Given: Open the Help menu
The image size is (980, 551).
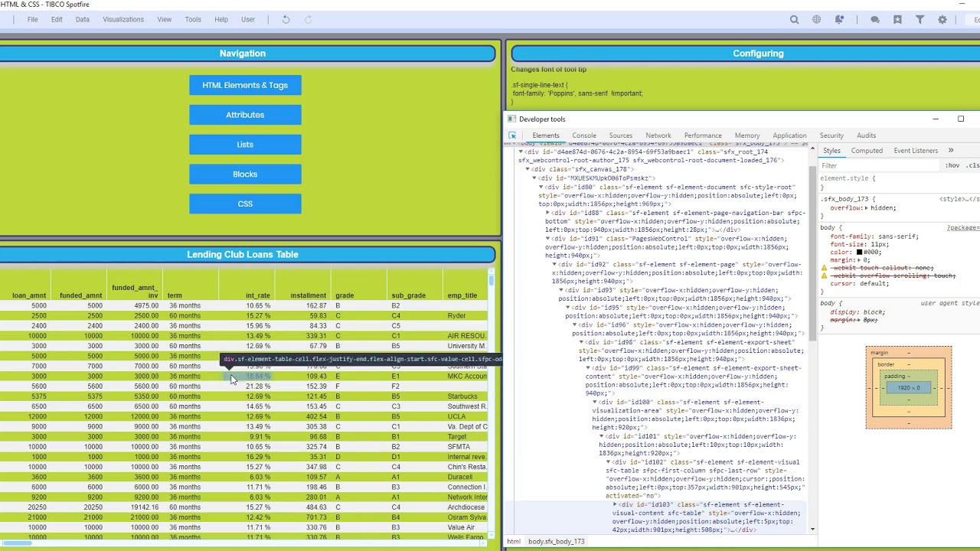Looking at the screenshot, I should tap(221, 20).
